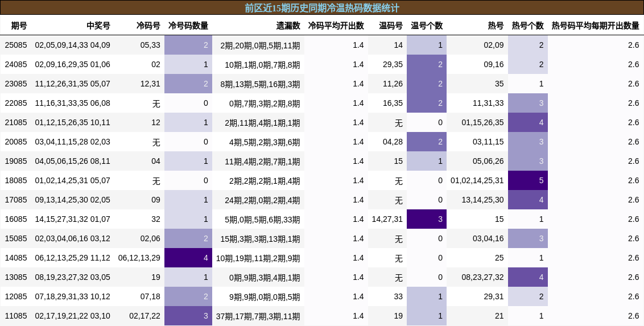644x326 pixels.
Task: Click the 期号 column header
Action: click(19, 26)
